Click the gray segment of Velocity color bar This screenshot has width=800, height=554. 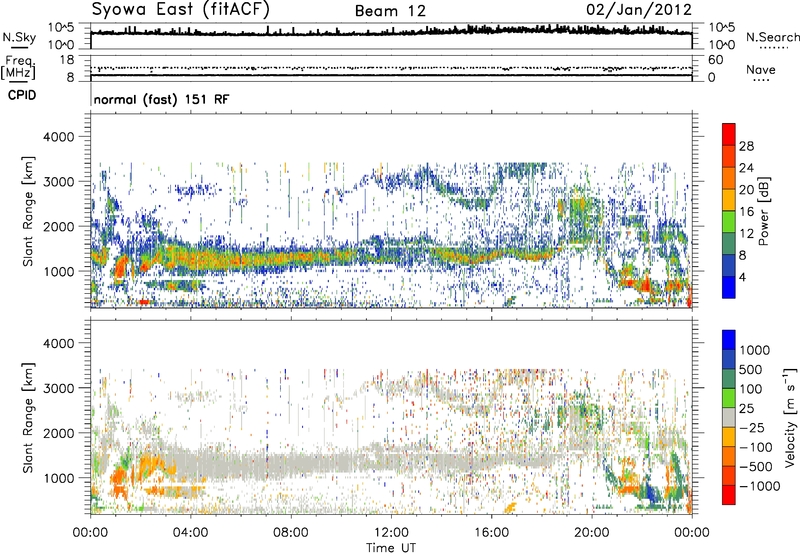729,418
